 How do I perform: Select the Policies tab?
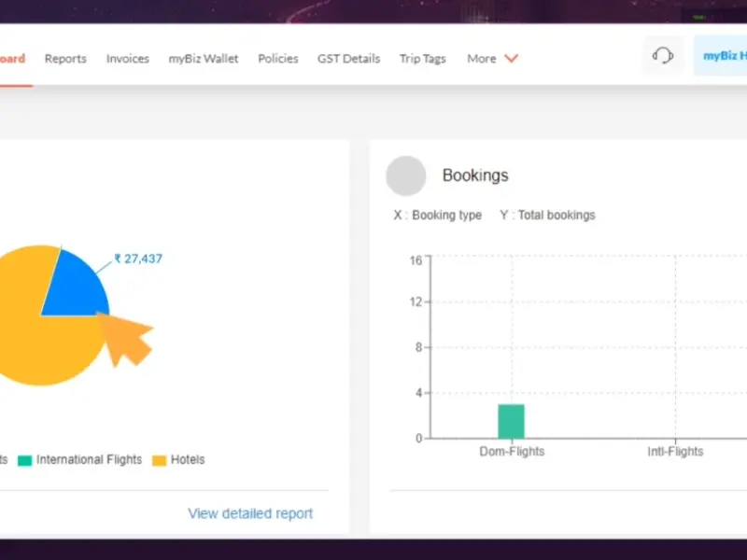coord(278,58)
